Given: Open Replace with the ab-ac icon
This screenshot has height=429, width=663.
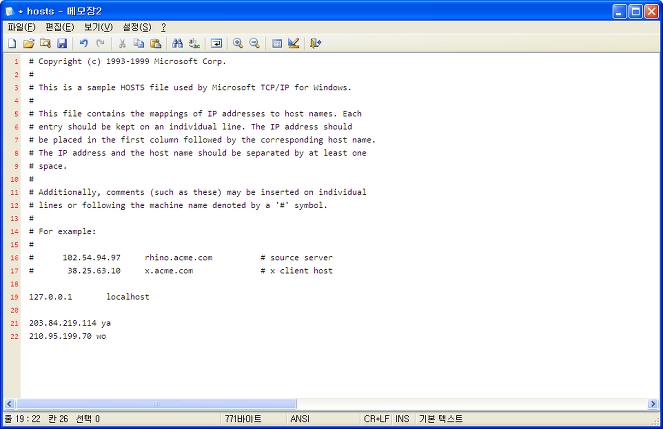Looking at the screenshot, I should [195, 43].
